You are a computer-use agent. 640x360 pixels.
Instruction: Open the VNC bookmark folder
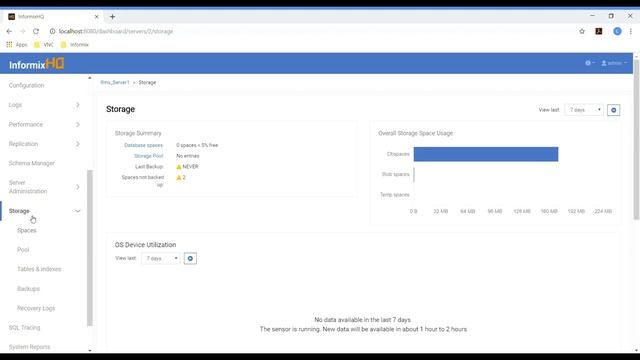point(44,45)
